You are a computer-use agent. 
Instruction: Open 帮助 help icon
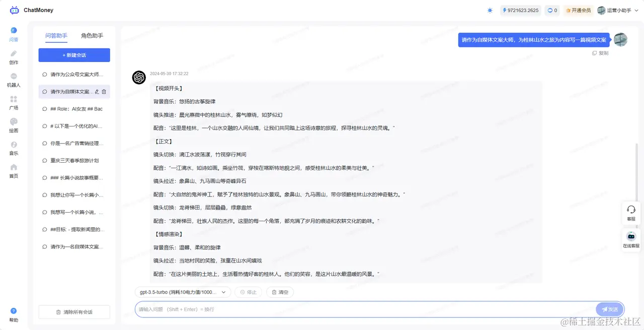point(14,315)
